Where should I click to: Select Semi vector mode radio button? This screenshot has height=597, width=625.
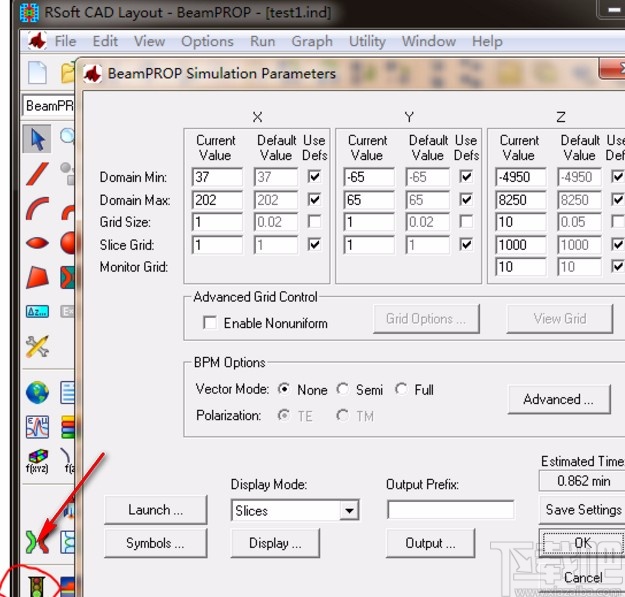(x=343, y=389)
